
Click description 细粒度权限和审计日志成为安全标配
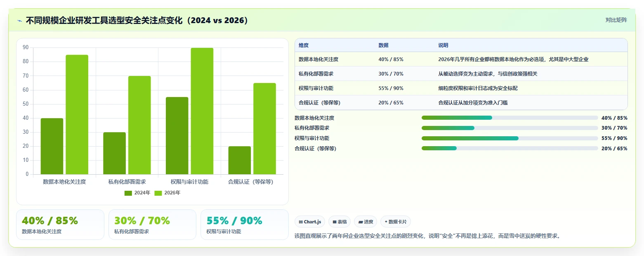coord(478,88)
